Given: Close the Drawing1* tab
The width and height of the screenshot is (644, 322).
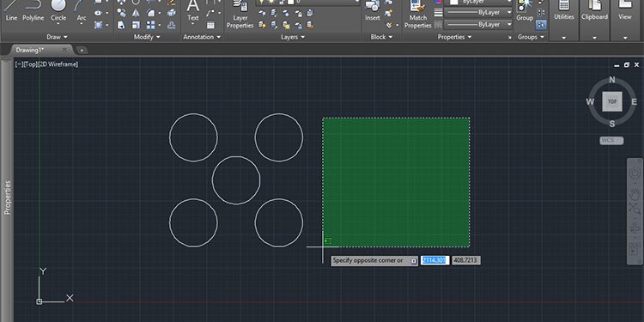Looking at the screenshot, I should (64, 50).
